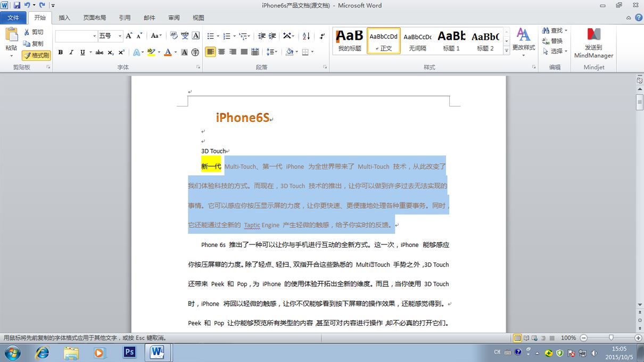Toggle subscript formatting
644x362 pixels.
[x=111, y=52]
